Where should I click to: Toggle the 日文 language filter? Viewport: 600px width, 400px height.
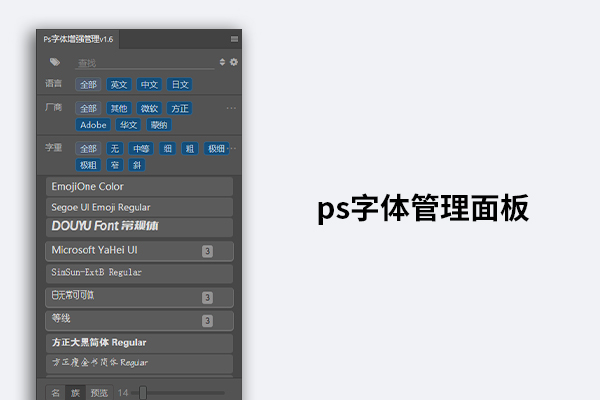coord(180,85)
